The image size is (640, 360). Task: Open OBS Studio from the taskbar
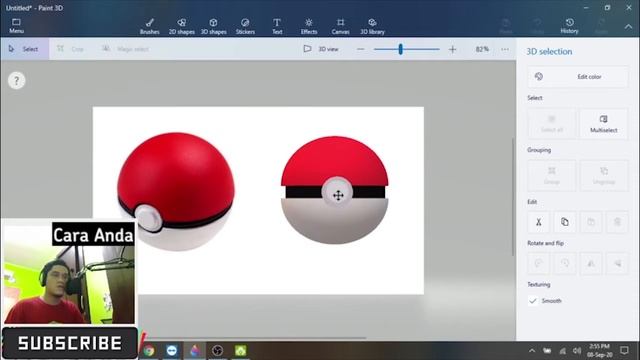pos(218,351)
